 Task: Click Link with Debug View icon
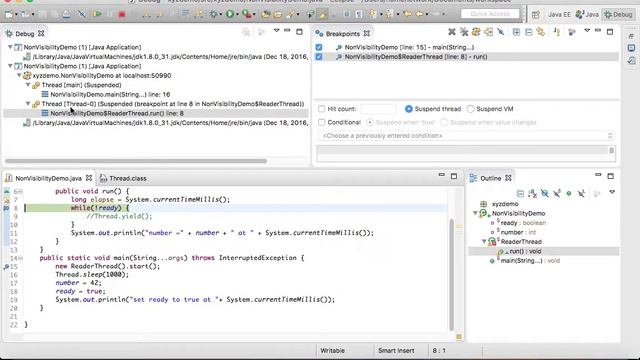[x=541, y=32]
